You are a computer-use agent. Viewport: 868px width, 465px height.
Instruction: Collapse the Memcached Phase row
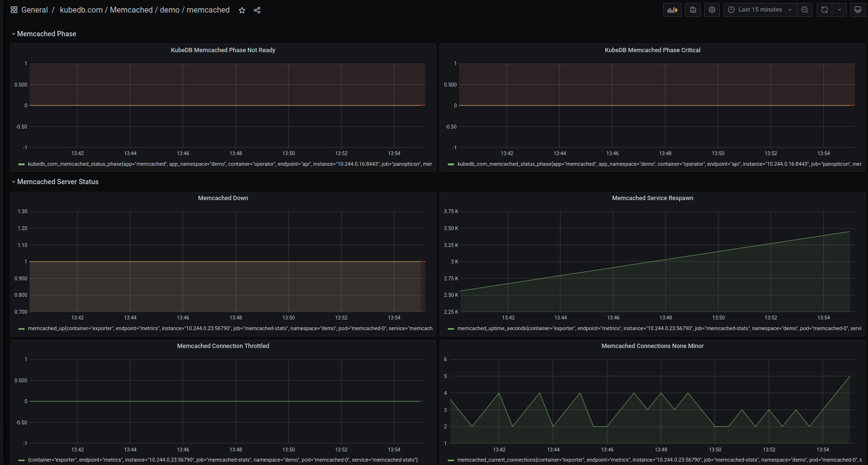46,33
